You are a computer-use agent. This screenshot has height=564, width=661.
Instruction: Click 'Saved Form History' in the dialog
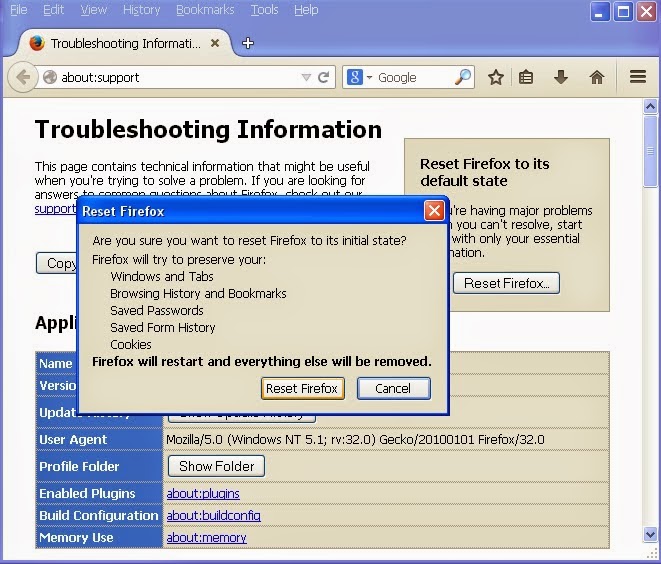(163, 328)
